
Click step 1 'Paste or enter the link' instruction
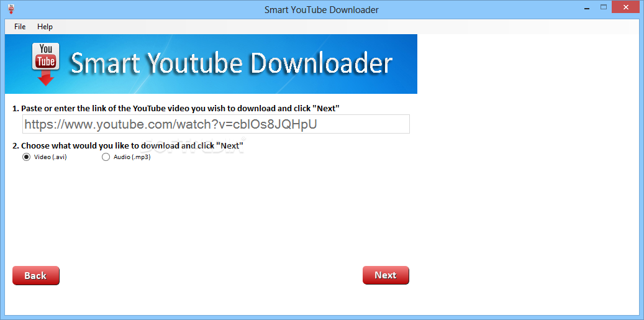click(176, 109)
